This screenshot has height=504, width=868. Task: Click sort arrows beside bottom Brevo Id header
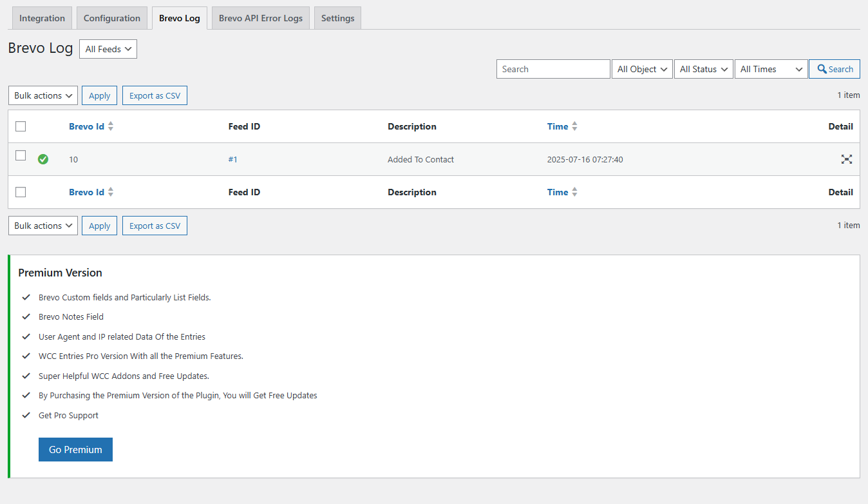click(x=111, y=192)
